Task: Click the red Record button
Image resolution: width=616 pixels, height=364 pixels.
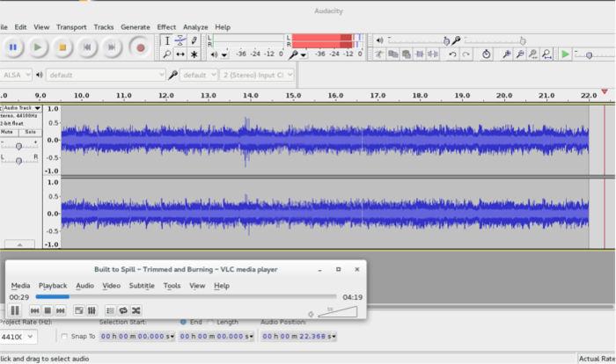Action: 140,47
